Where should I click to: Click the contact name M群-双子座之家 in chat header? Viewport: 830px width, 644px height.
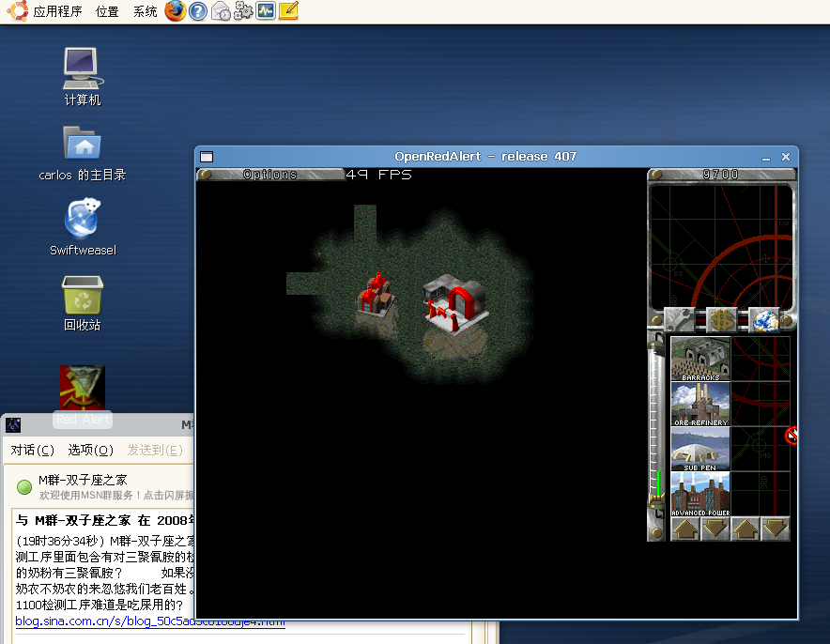pos(83,480)
